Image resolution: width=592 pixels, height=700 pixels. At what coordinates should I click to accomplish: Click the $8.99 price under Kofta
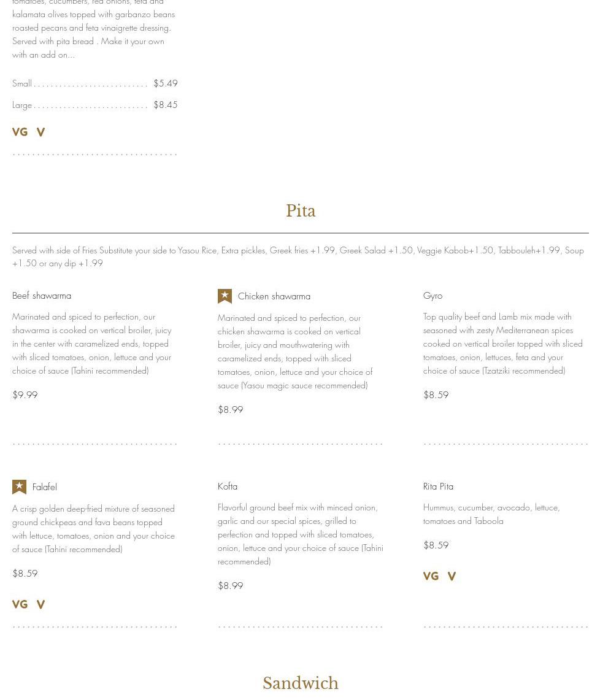pos(231,586)
